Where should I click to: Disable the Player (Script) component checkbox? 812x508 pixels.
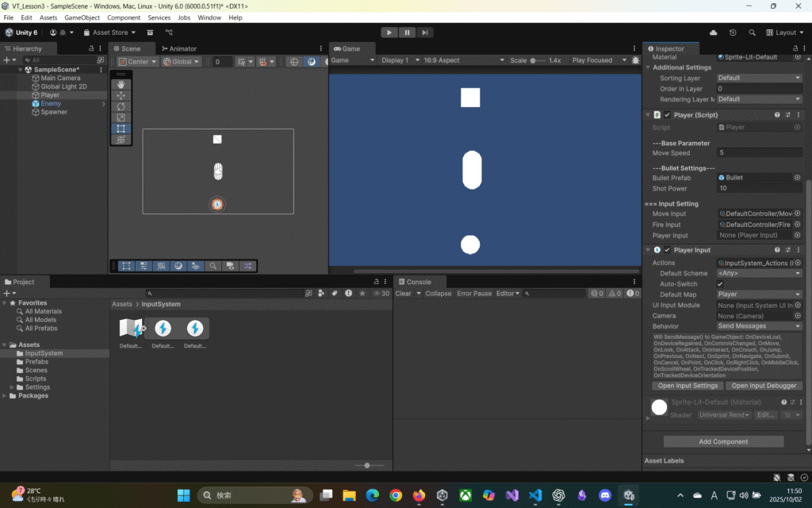click(x=667, y=115)
